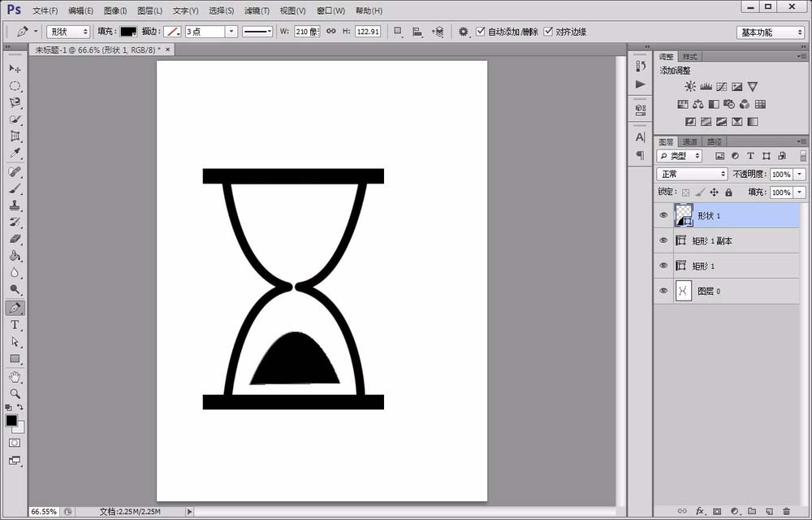The width and height of the screenshot is (812, 520).
Task: Click the shape width input field
Action: pyautogui.click(x=305, y=32)
